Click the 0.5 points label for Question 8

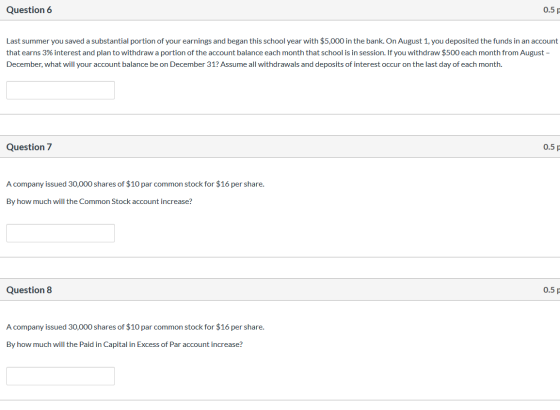tap(551, 290)
